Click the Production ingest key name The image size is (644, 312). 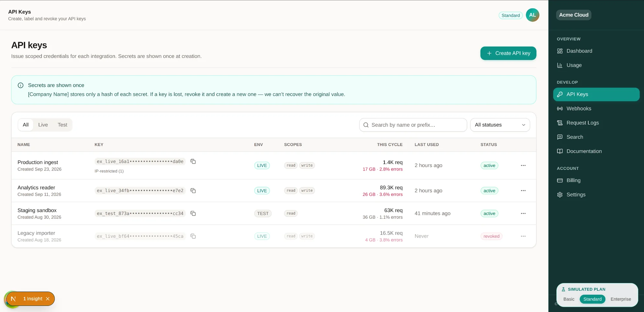coord(38,162)
